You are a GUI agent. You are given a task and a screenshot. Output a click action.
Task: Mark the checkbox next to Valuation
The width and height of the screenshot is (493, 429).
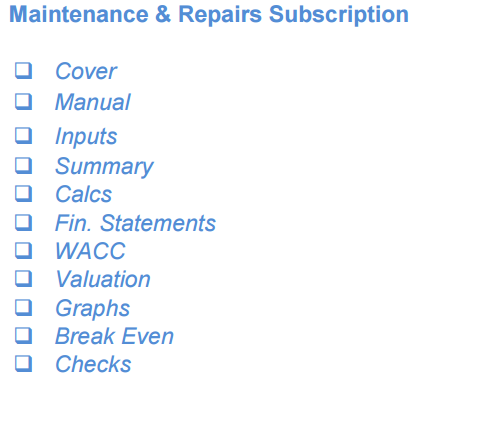coord(24,278)
